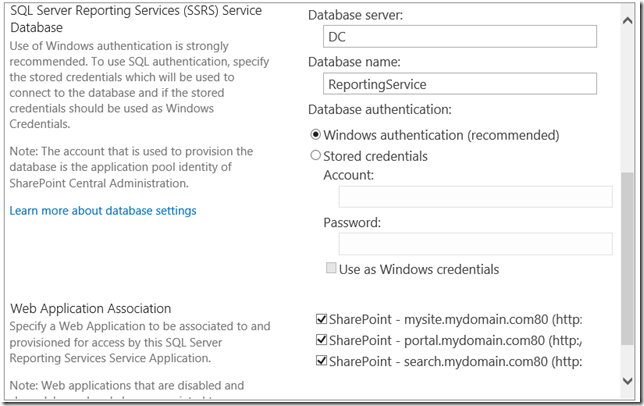Click the Database name field containing ReportingService
This screenshot has width=644, height=406.
(459, 85)
